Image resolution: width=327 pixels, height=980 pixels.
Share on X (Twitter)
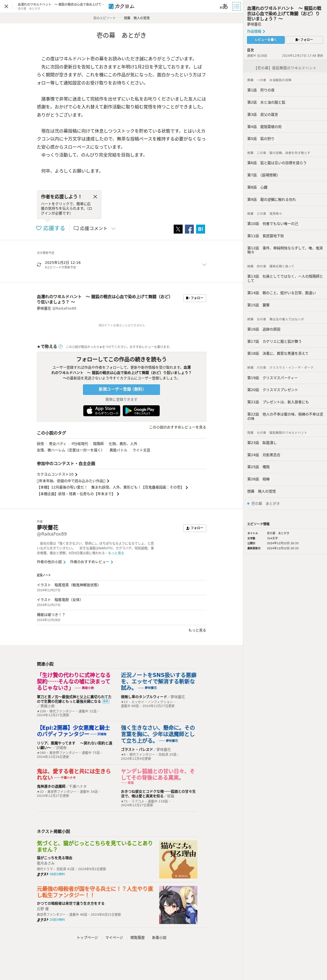pos(178,229)
